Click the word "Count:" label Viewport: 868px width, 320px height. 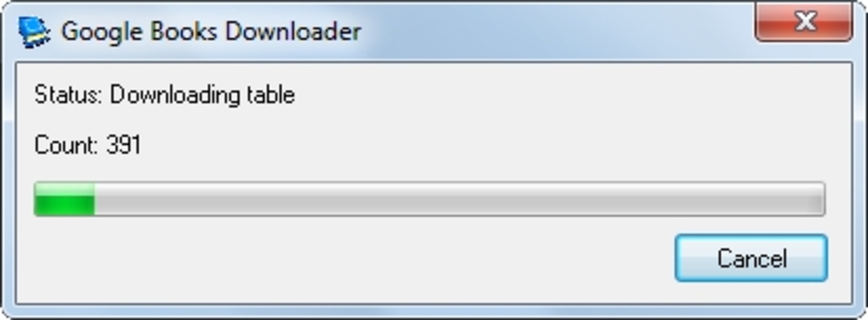click(66, 145)
